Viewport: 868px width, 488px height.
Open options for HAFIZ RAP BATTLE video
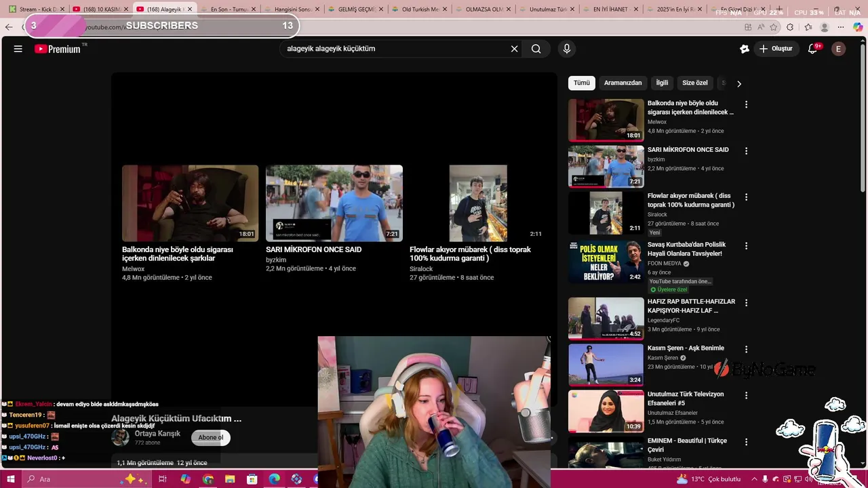click(746, 302)
